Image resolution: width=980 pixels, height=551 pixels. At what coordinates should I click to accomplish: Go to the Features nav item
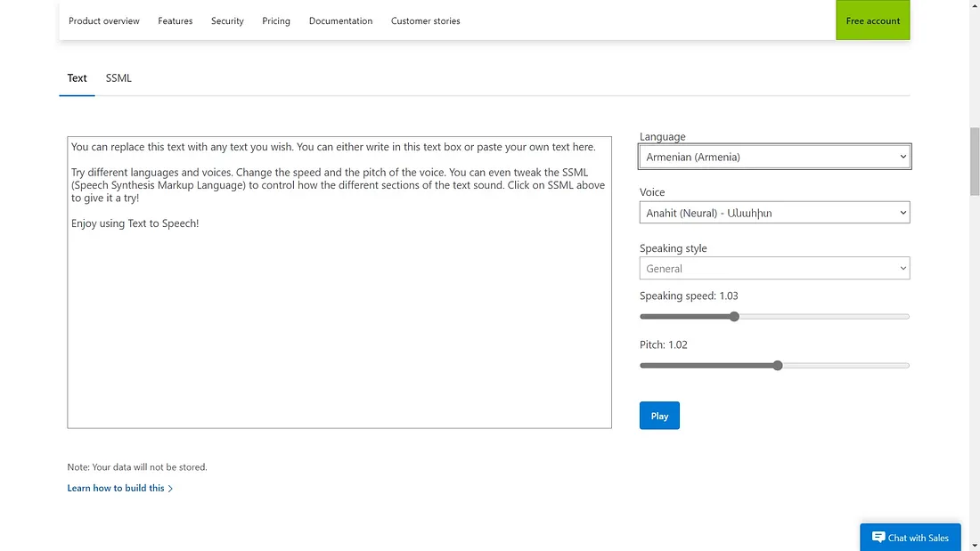(x=175, y=20)
